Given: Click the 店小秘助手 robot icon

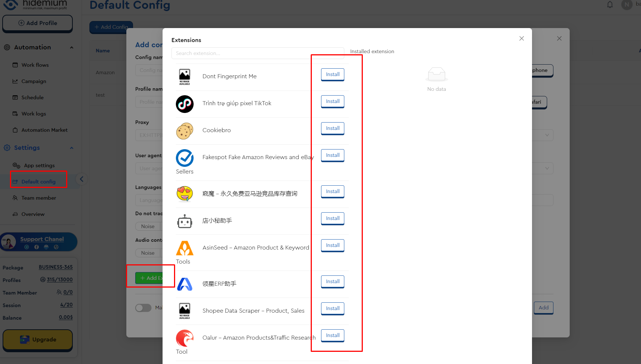Looking at the screenshot, I should click(185, 221).
